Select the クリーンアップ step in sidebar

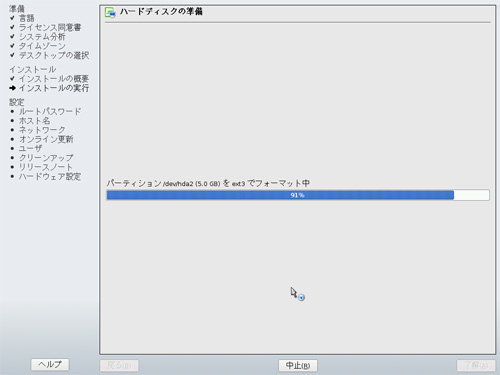tap(46, 158)
